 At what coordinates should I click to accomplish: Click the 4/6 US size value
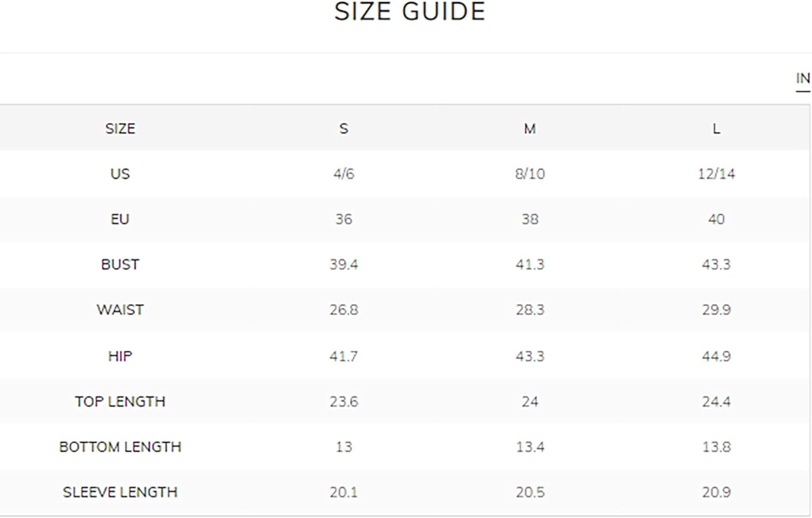point(344,174)
